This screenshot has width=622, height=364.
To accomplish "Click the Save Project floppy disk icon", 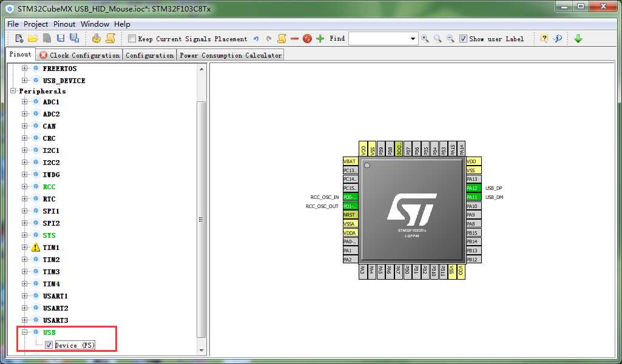I will coord(61,38).
